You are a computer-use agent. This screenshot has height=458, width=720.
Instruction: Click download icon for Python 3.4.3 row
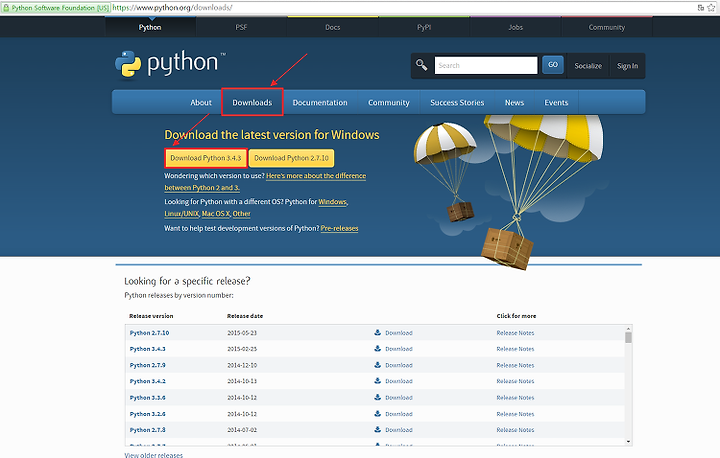coord(377,348)
